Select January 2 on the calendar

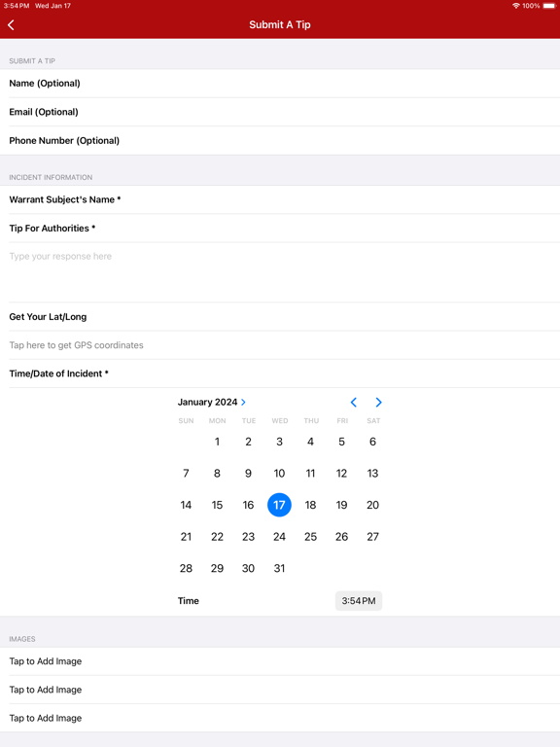pos(248,442)
